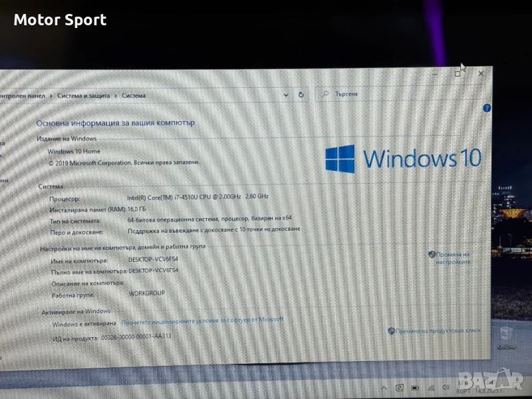Open Промяна на настройките link
This screenshot has height=399, width=532.
[x=454, y=258]
